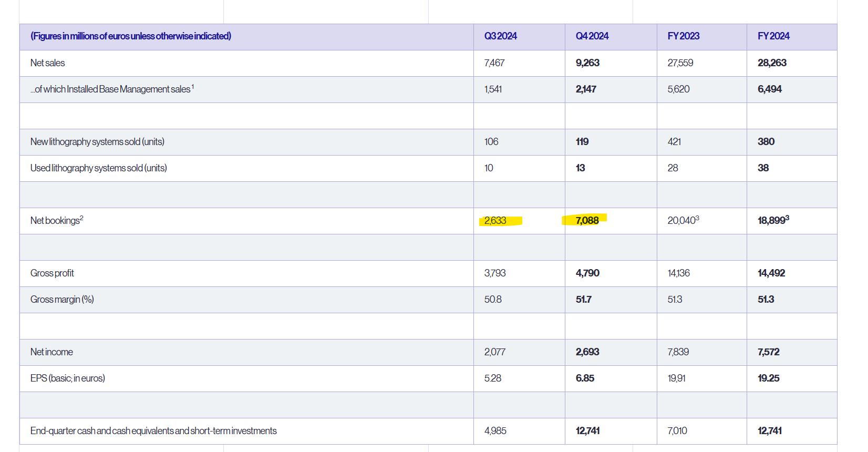Click Q4 2024 EPS value 6.85
The height and width of the screenshot is (452, 868).
585,378
